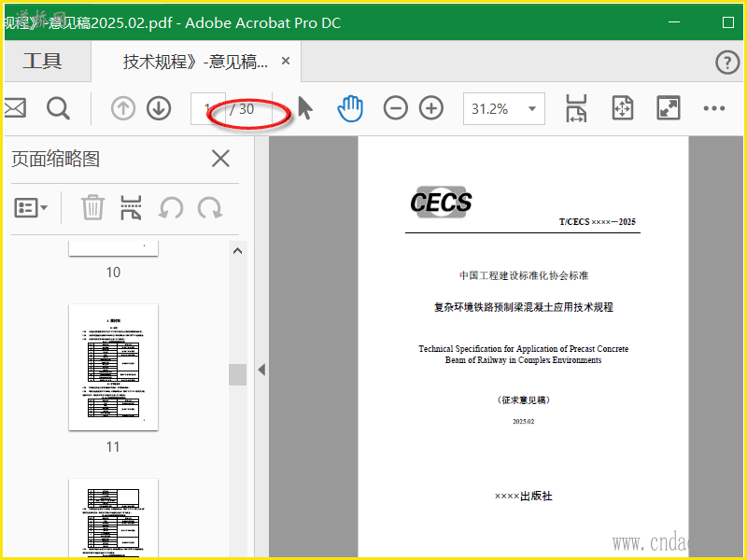The height and width of the screenshot is (560, 747).
Task: Select page 12 thumbnail at bottom
Action: [113, 518]
